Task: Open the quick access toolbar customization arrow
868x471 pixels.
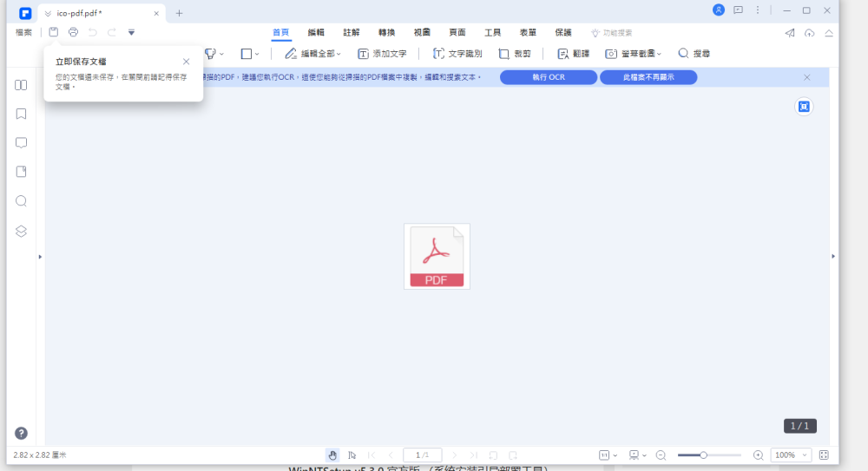Action: pyautogui.click(x=131, y=33)
